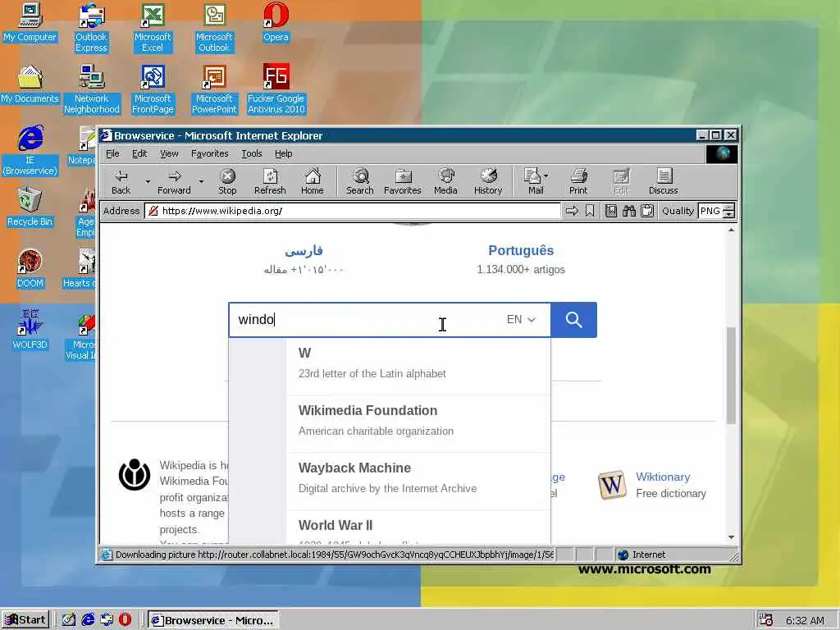Image resolution: width=840 pixels, height=630 pixels.
Task: Open the Persian (فارسی) Wikipedia link
Action: point(304,251)
